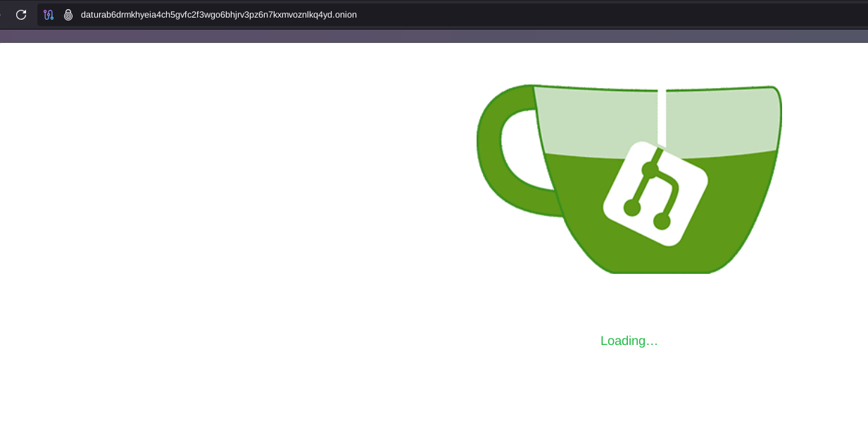868x421 pixels.
Task: Click the onion site security icon
Action: pyautogui.click(x=68, y=15)
